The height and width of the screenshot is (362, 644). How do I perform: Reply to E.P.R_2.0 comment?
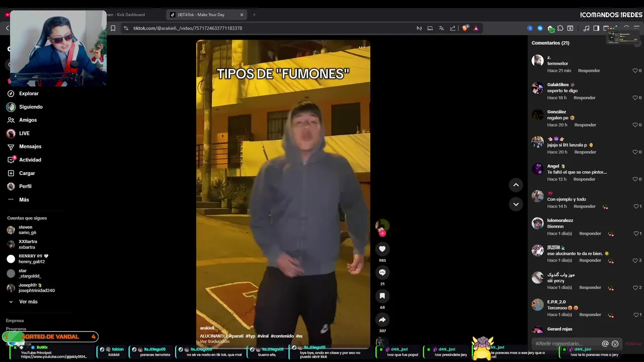tap(590, 315)
